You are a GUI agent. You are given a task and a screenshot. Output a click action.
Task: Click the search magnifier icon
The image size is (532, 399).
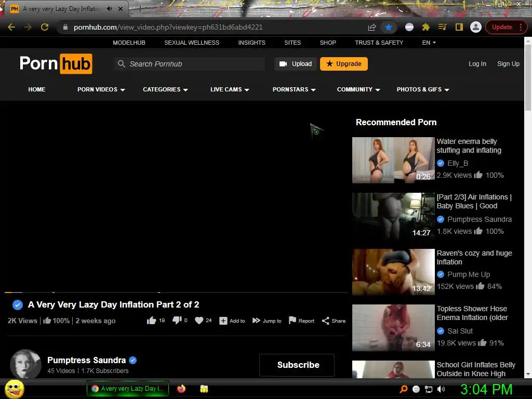coord(121,64)
